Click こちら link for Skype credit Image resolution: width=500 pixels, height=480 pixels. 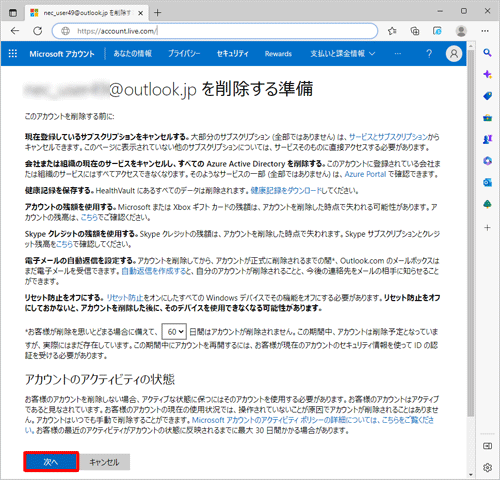click(x=64, y=244)
